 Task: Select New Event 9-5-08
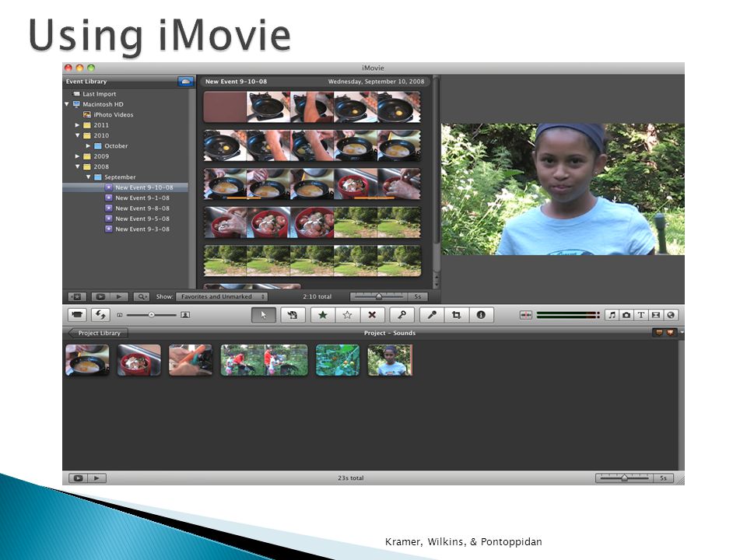pyautogui.click(x=142, y=219)
